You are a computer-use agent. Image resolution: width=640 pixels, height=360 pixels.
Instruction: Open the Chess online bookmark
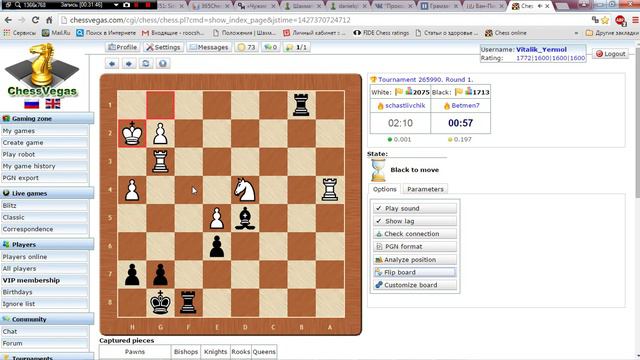(506, 33)
